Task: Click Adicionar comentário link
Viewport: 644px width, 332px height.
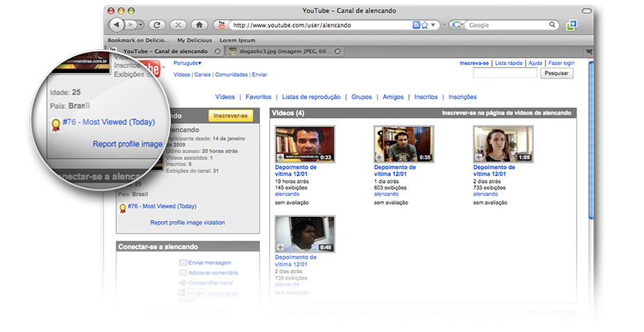Action: click(x=213, y=273)
